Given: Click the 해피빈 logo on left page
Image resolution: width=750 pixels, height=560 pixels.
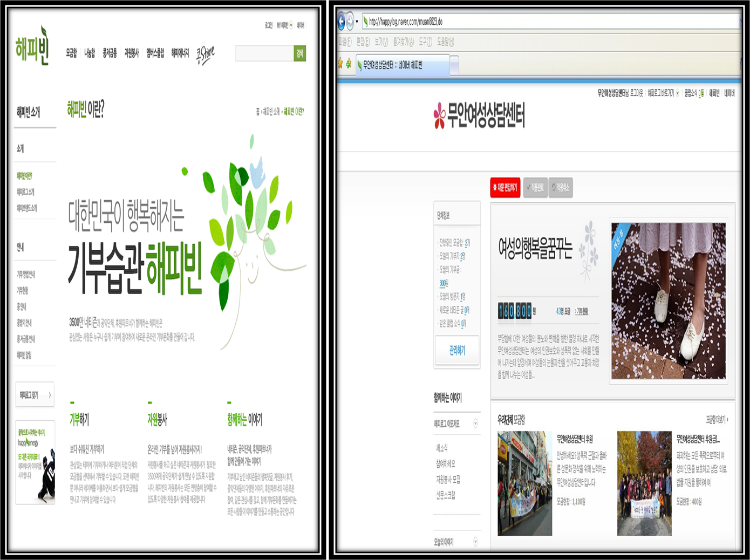Looking at the screenshot, I should (32, 46).
